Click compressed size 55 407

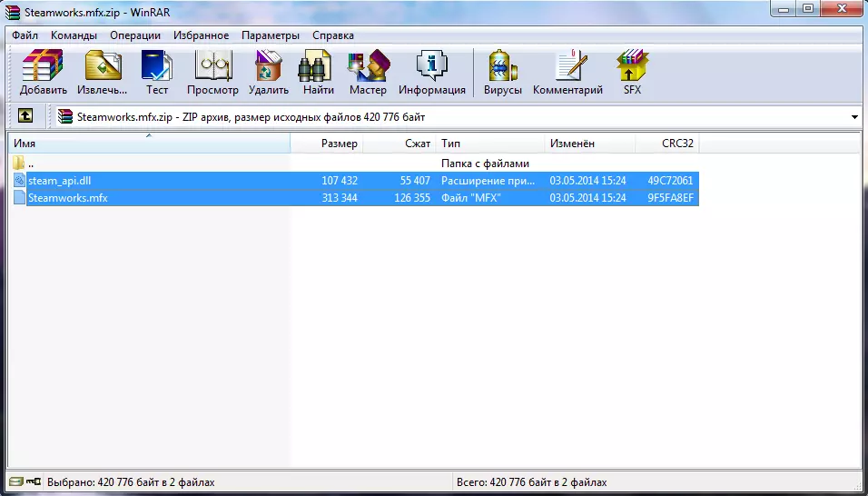pos(415,181)
